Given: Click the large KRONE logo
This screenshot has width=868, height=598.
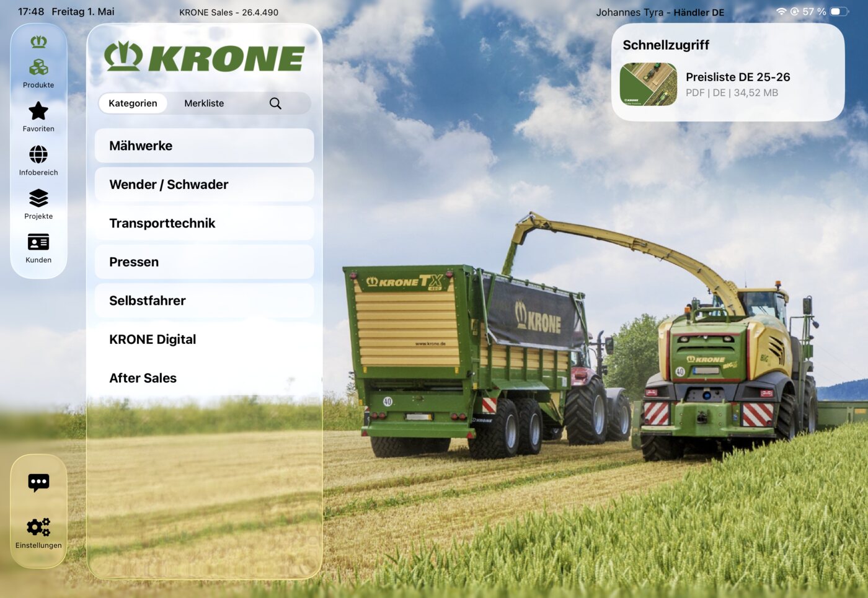Looking at the screenshot, I should pos(204,57).
